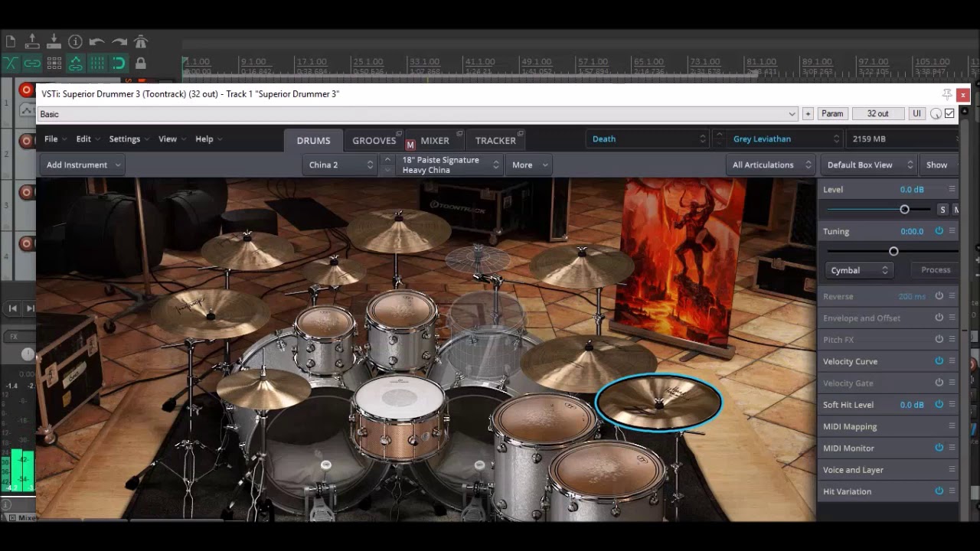Image resolution: width=980 pixels, height=551 pixels.
Task: Open the All Articulations dropdown
Action: pos(771,165)
